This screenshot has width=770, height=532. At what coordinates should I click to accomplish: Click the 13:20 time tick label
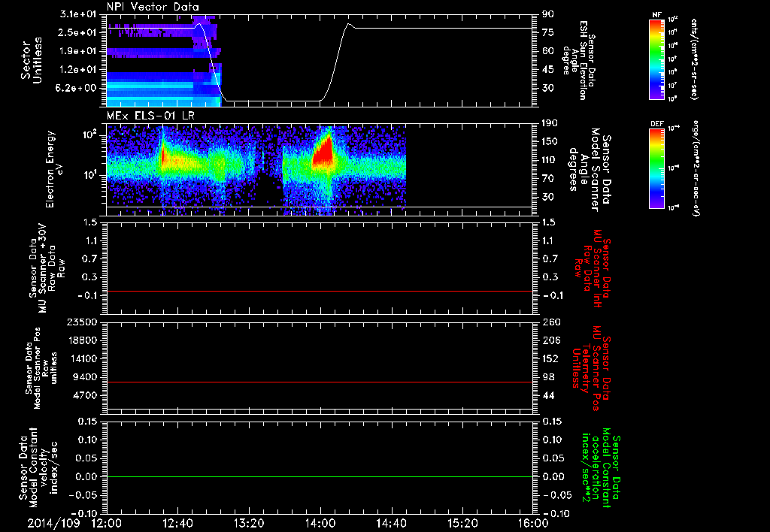click(249, 523)
